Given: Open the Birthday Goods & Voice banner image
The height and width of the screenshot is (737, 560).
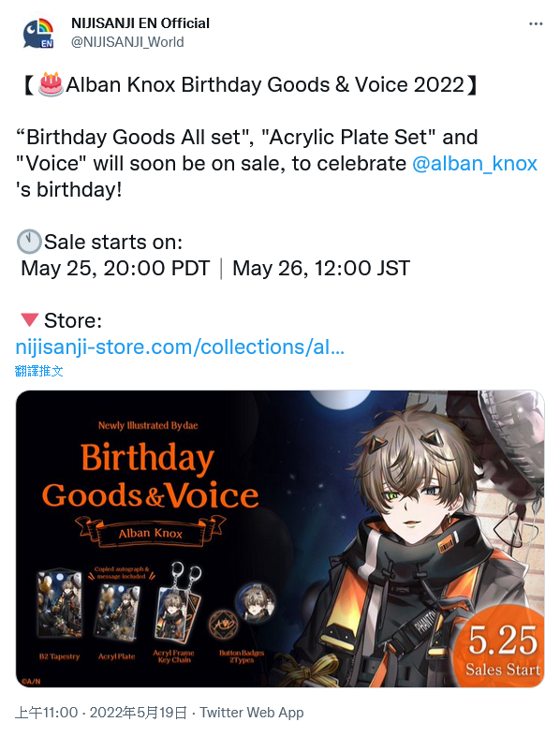Looking at the screenshot, I should click(x=280, y=538).
